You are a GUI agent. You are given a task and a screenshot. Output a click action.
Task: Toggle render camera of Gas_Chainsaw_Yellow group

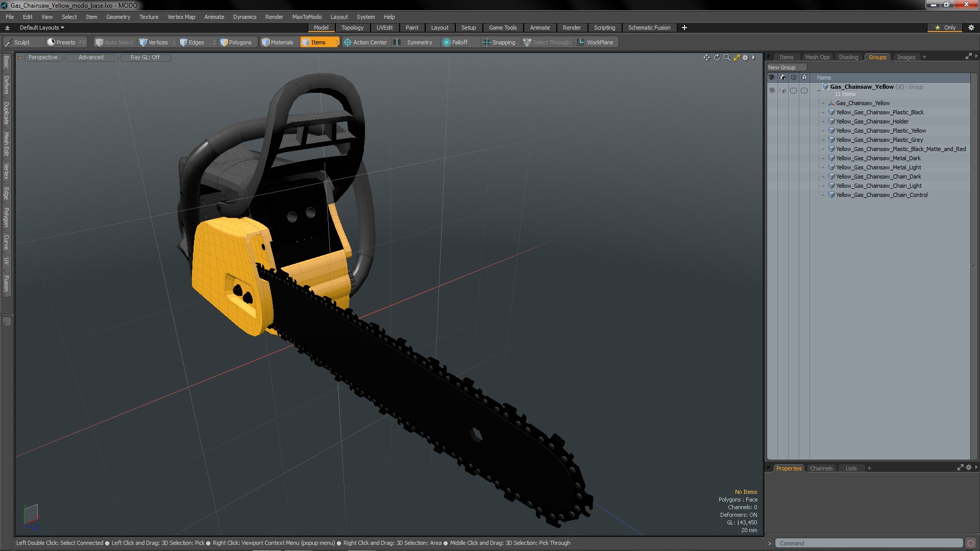click(783, 90)
